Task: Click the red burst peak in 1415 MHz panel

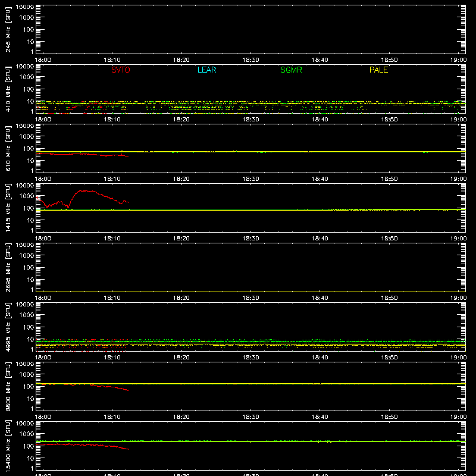Action: coord(82,190)
